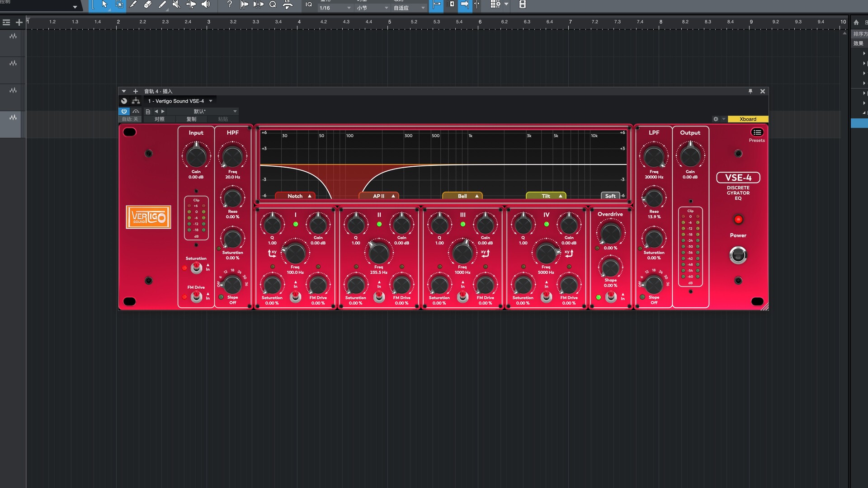Click the 复制 copy button
This screenshot has height=488, width=868.
[191, 119]
